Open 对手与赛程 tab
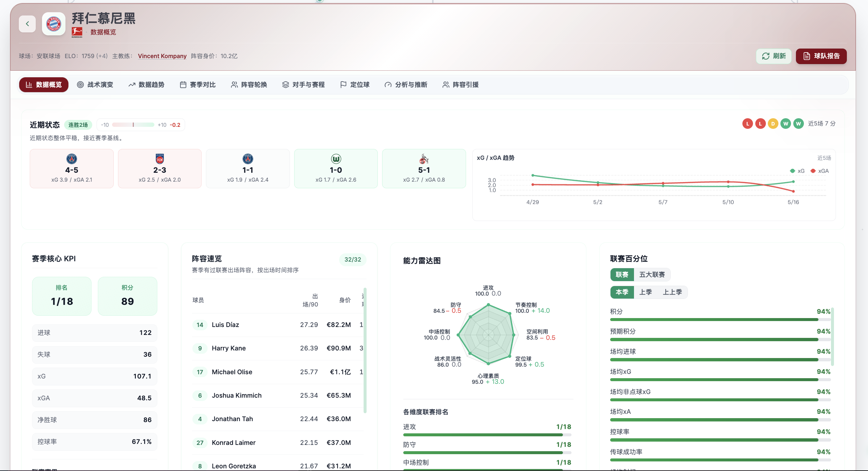868x471 pixels. 303,85
